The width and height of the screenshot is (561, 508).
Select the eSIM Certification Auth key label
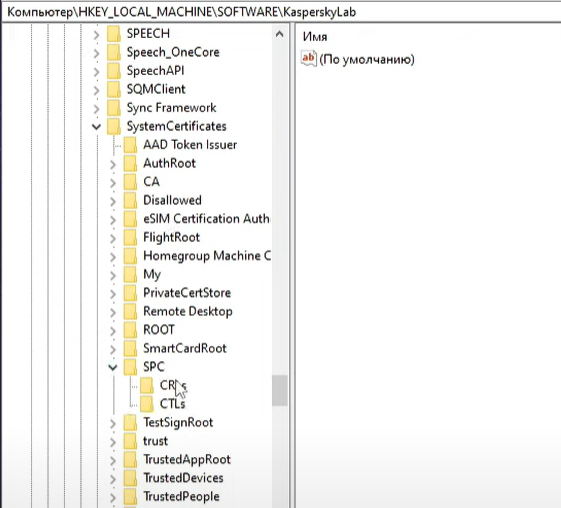coord(206,219)
